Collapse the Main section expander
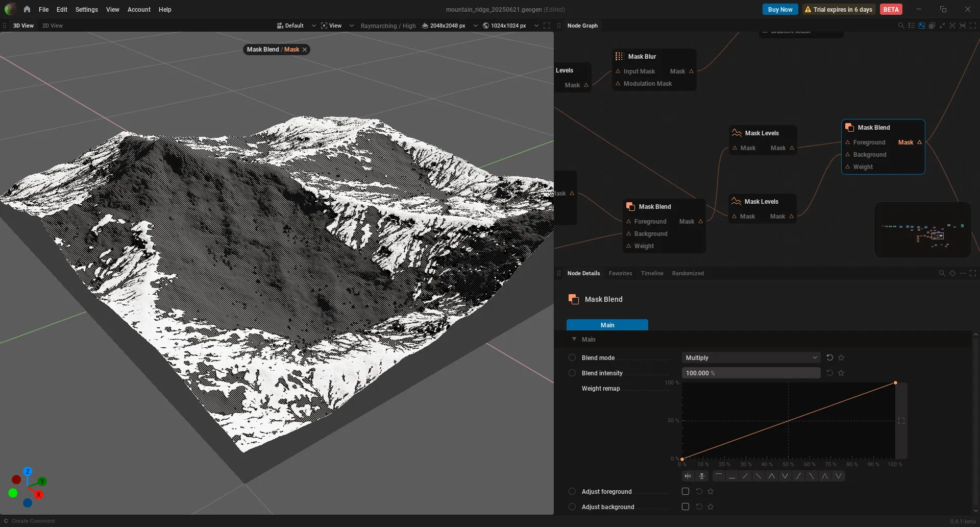Image resolution: width=980 pixels, height=527 pixels. 574,339
